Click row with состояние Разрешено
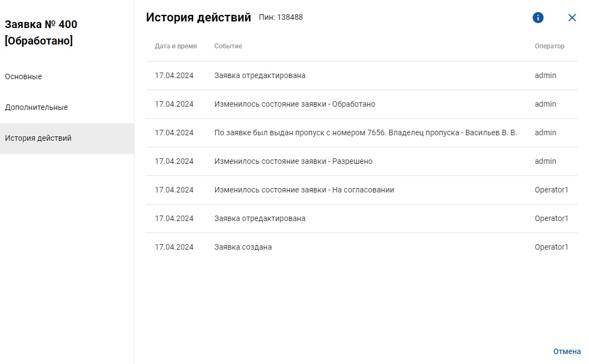Image resolution: width=589 pixels, height=364 pixels. pyautogui.click(x=362, y=161)
